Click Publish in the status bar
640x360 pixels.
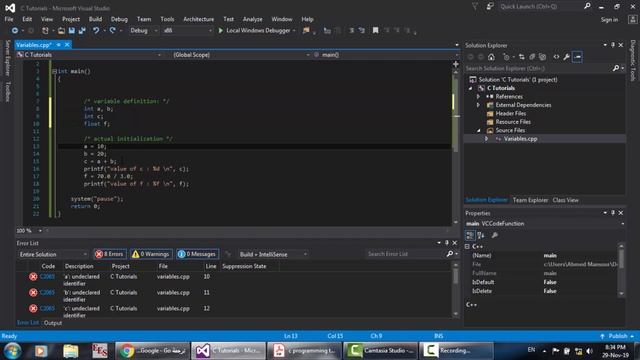click(618, 336)
